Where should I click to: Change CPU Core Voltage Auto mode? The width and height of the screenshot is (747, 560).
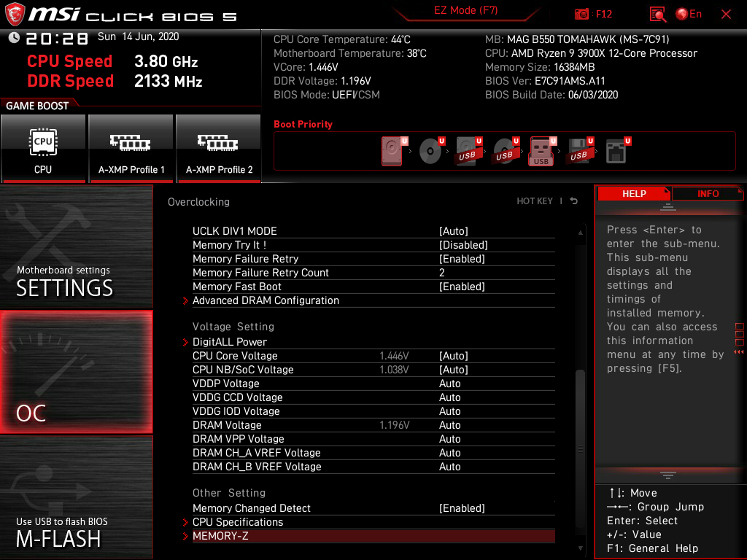click(x=454, y=356)
